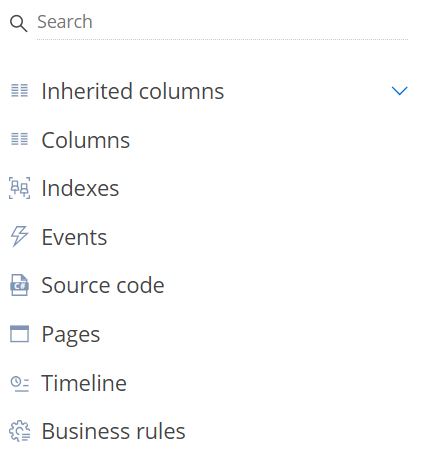Focus the Search input field
Screen dimensions: 426x460
click(222, 22)
